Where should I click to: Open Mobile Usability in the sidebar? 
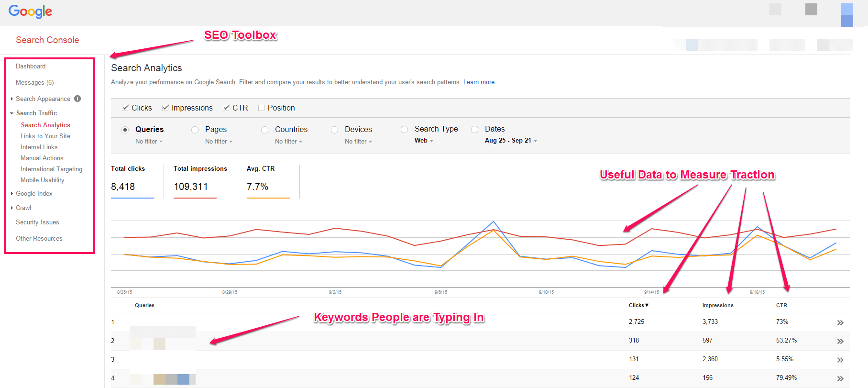point(42,180)
